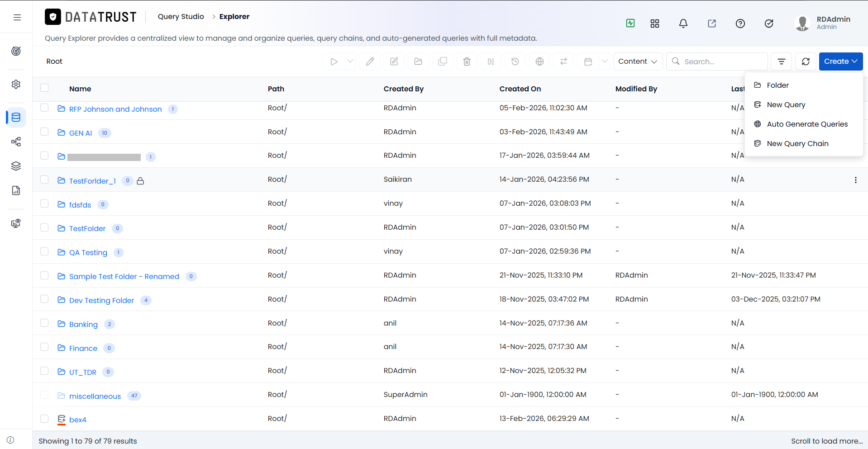
Task: Expand the schedule calendar dropdown arrow
Action: click(605, 61)
